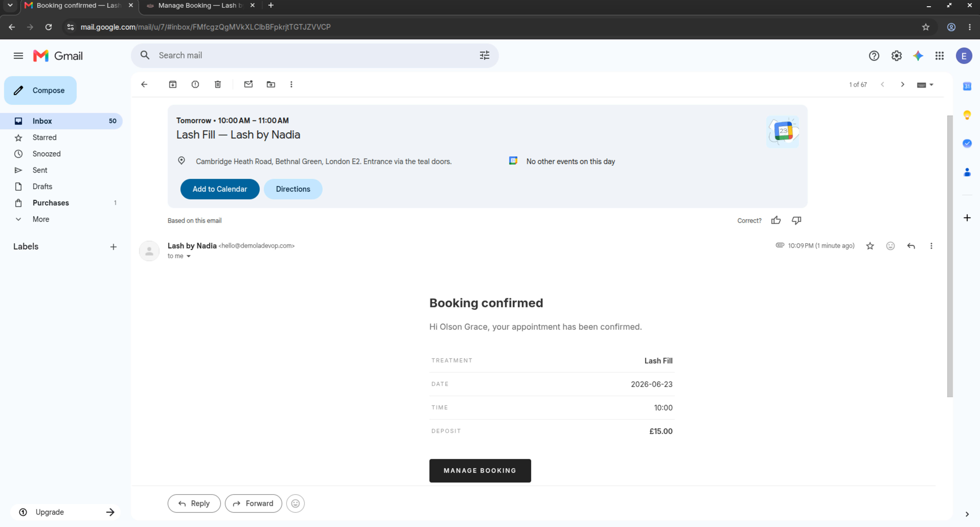Open Google Calendar side panel
The height and width of the screenshot is (527, 980).
pos(967,86)
